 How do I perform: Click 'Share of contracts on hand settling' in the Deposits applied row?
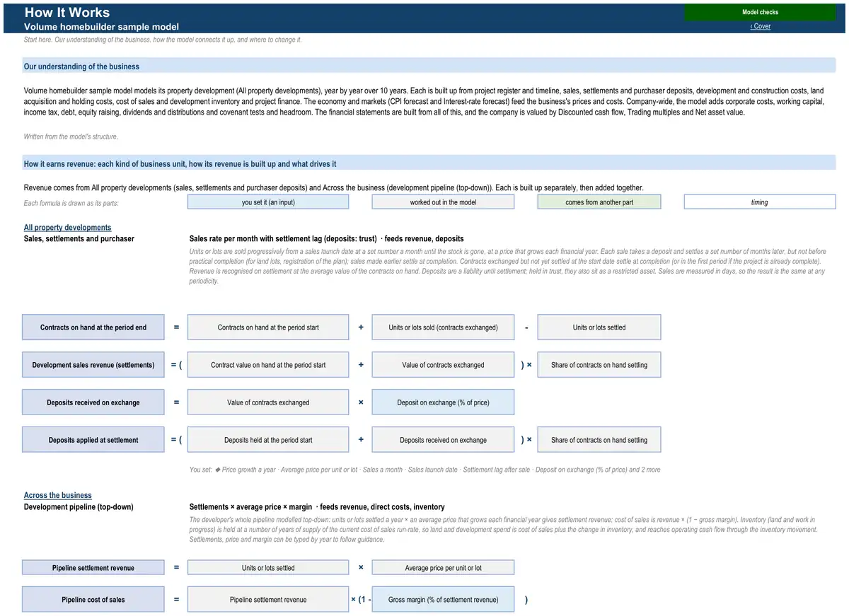[x=599, y=440]
